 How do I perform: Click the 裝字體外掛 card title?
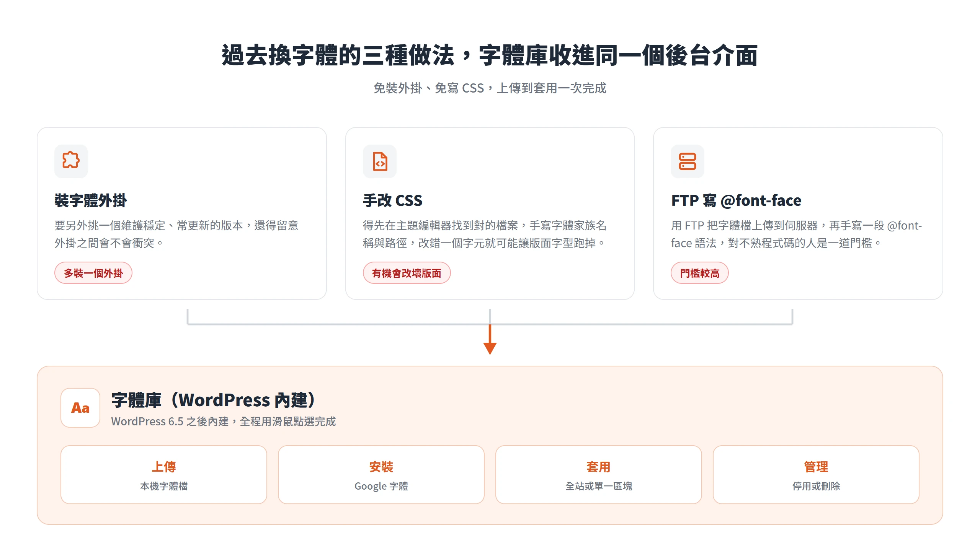(91, 200)
